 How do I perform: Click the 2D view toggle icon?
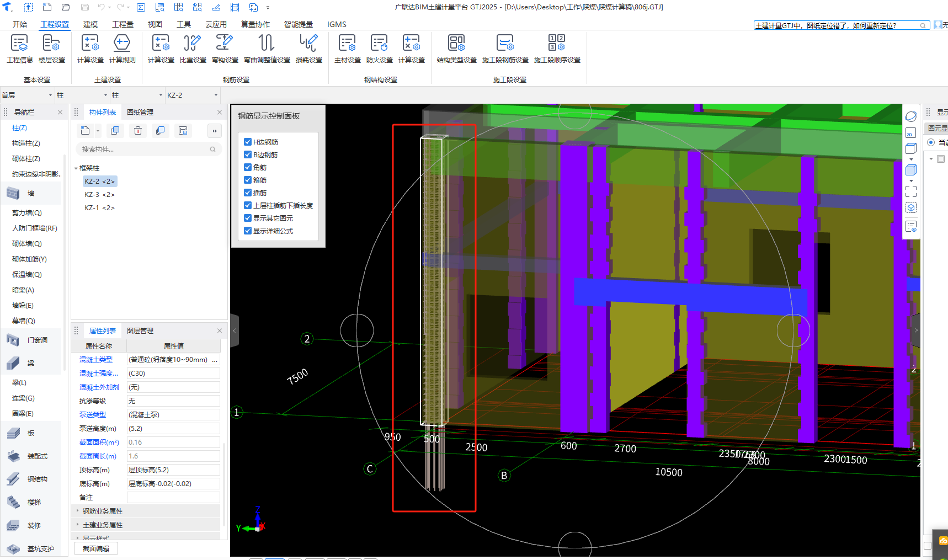pyautogui.click(x=911, y=133)
